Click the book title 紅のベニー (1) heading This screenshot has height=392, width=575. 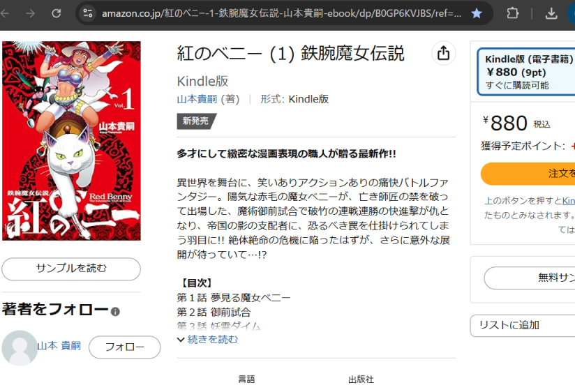[x=291, y=54]
